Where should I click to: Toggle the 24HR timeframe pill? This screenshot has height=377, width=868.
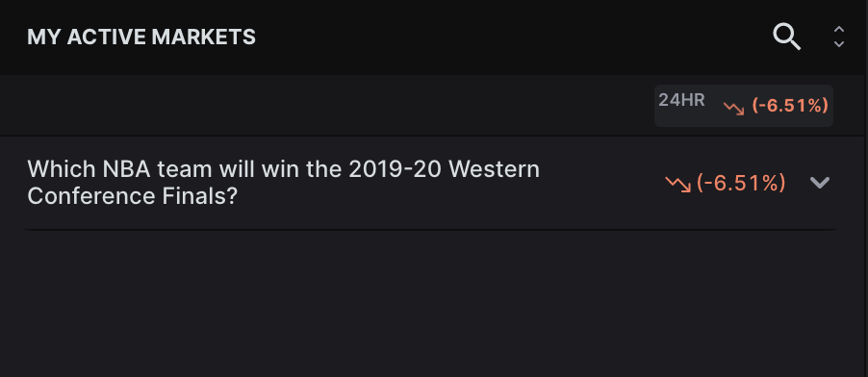click(744, 106)
